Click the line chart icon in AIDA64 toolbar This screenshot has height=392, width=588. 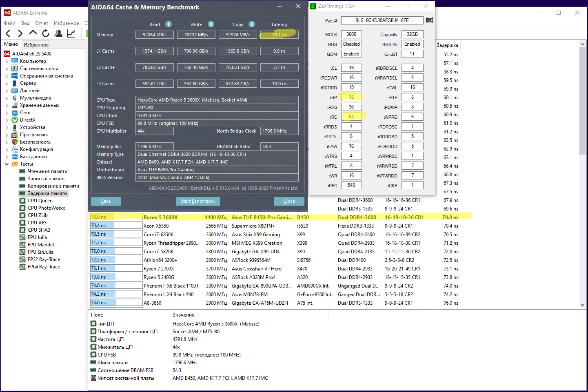71,33
